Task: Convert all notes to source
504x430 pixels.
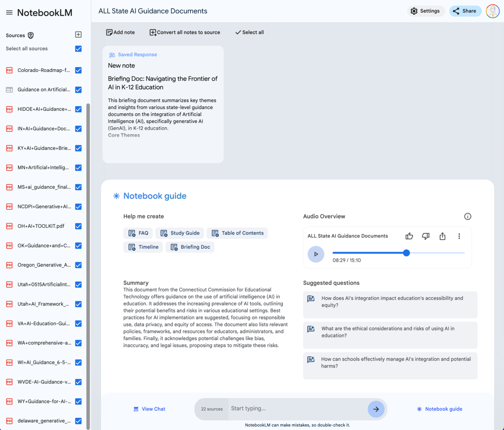Action: [185, 32]
